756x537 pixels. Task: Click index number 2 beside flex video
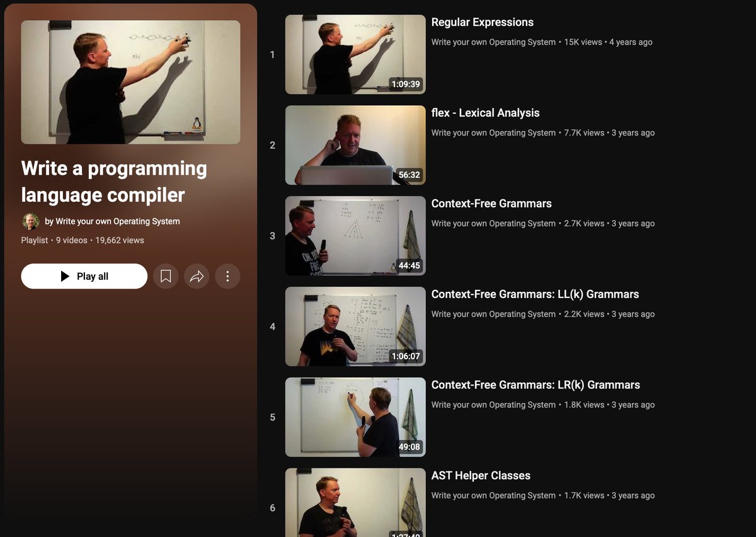(x=272, y=145)
